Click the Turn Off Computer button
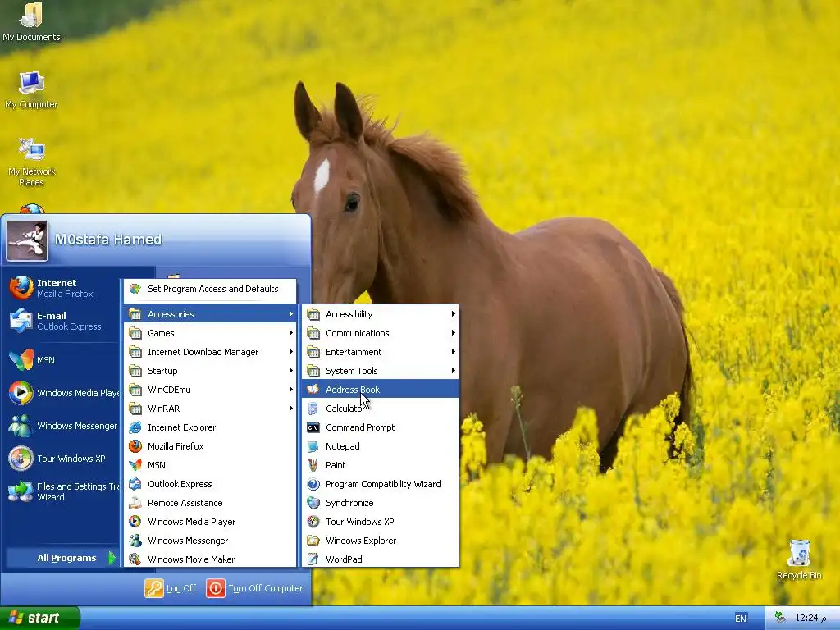 click(x=255, y=588)
